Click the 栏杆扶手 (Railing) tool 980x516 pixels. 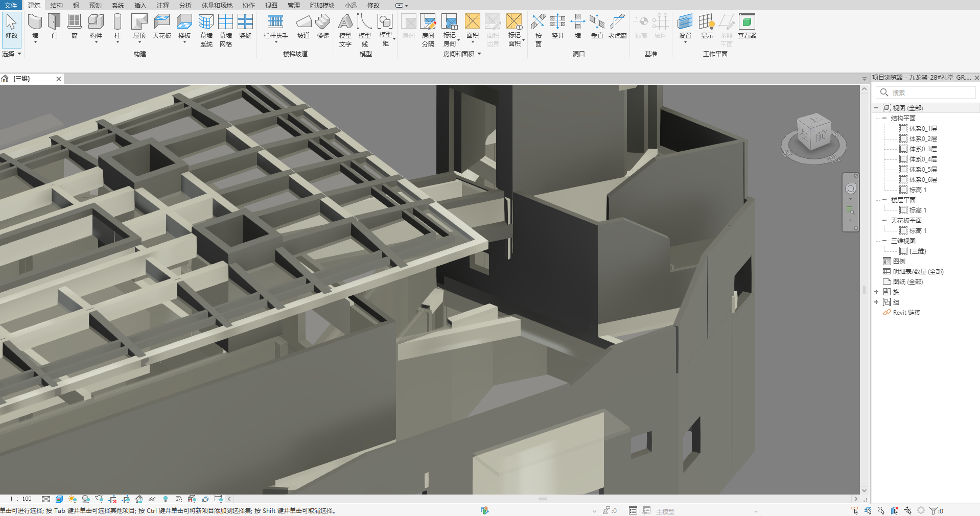point(275,27)
